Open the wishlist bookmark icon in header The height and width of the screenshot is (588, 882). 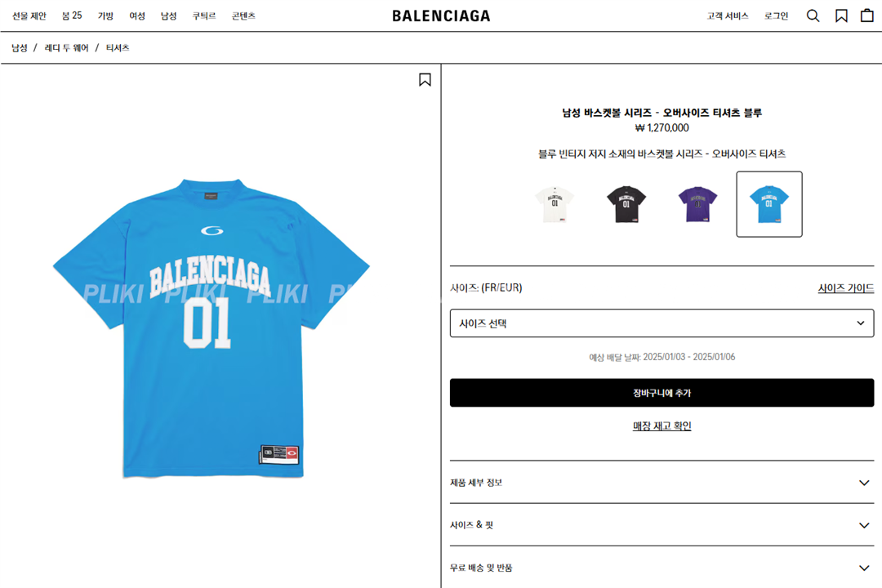click(841, 16)
